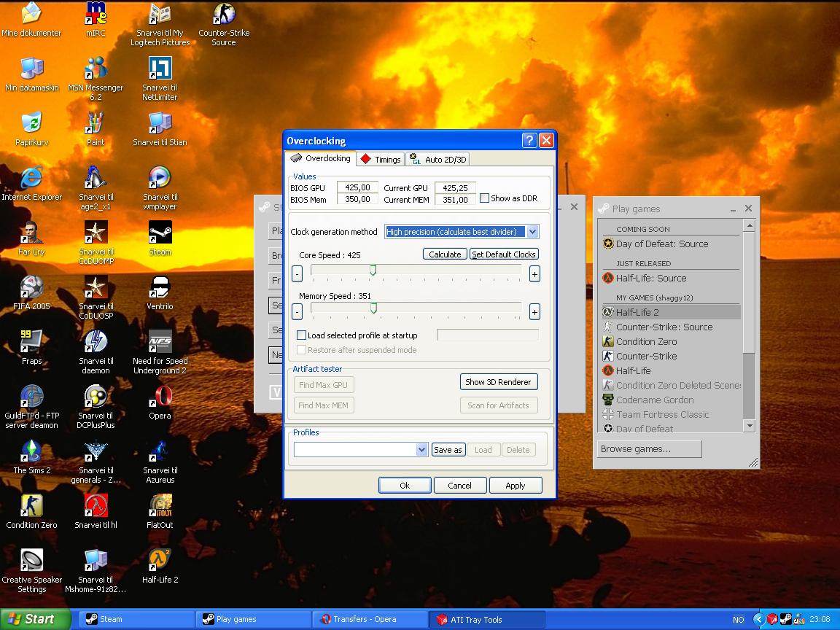Select Day of Defeat: Source entry
Image resolution: width=840 pixels, height=630 pixels.
pos(672,244)
